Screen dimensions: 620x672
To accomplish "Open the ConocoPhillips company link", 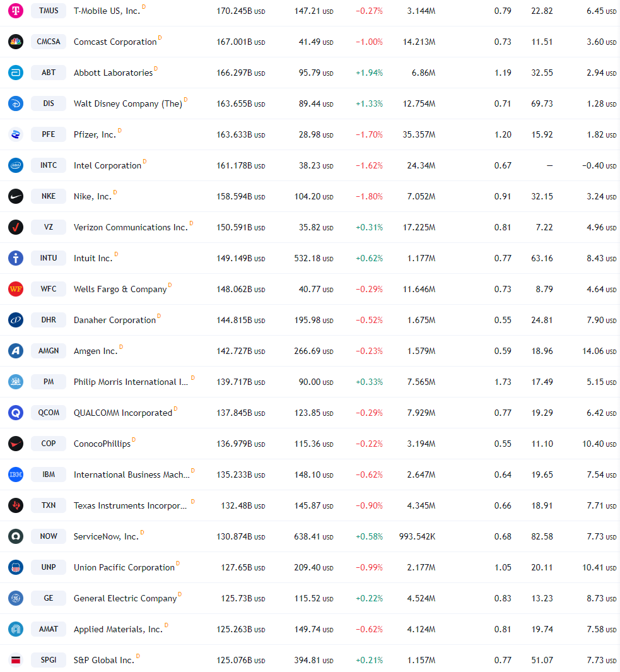I will 102,444.
